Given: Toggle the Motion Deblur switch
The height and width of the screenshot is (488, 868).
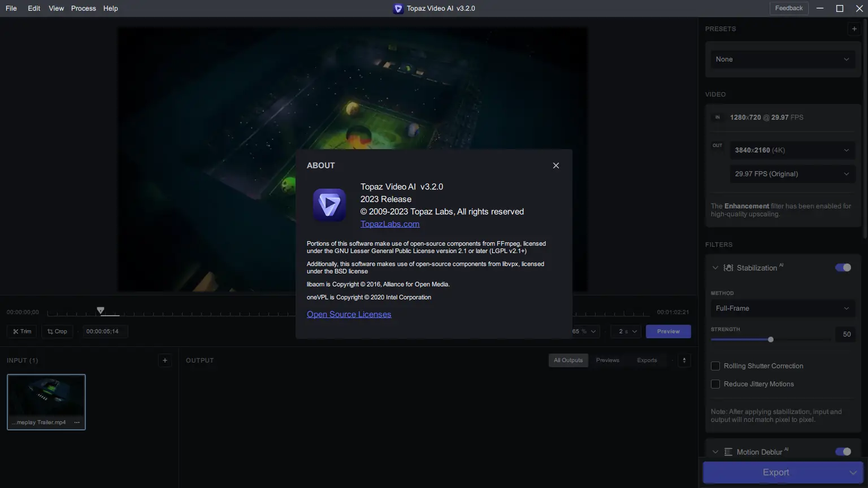Looking at the screenshot, I should (843, 452).
